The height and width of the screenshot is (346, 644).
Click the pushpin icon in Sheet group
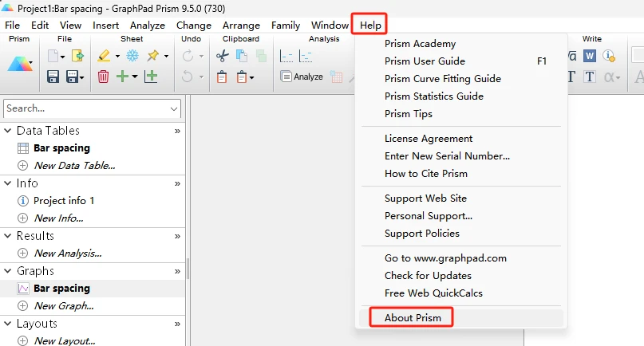(153, 56)
